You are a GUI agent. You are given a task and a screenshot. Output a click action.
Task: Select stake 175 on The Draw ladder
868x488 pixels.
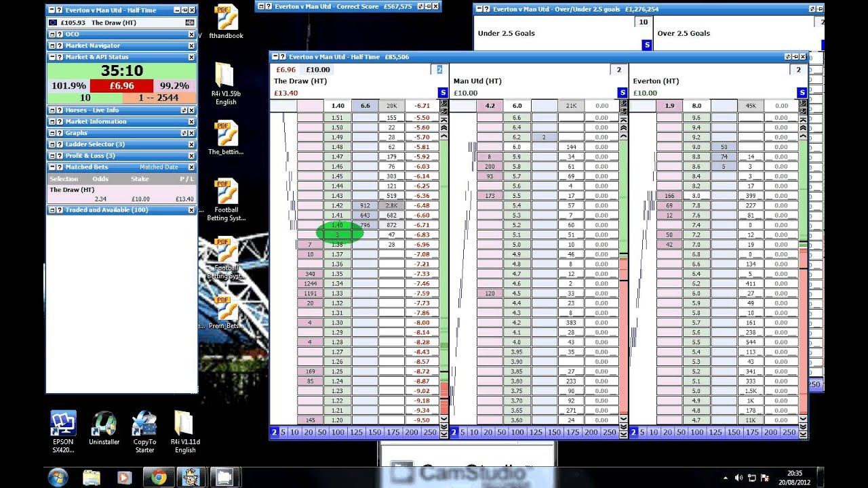[393, 432]
